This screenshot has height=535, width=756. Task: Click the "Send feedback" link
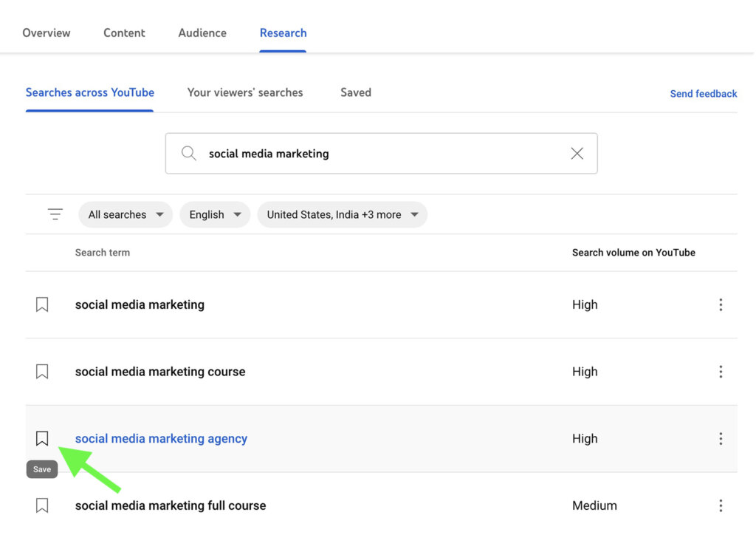(703, 93)
